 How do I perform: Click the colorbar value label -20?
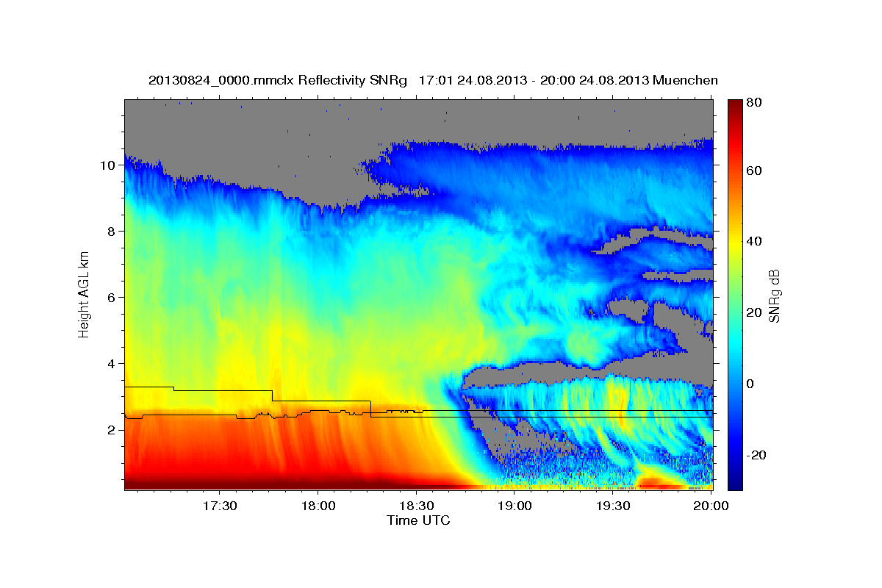pyautogui.click(x=756, y=455)
